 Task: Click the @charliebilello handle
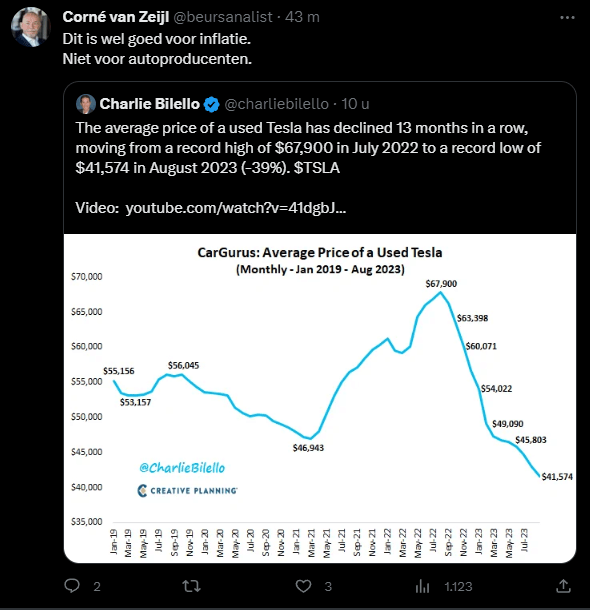coord(277,104)
